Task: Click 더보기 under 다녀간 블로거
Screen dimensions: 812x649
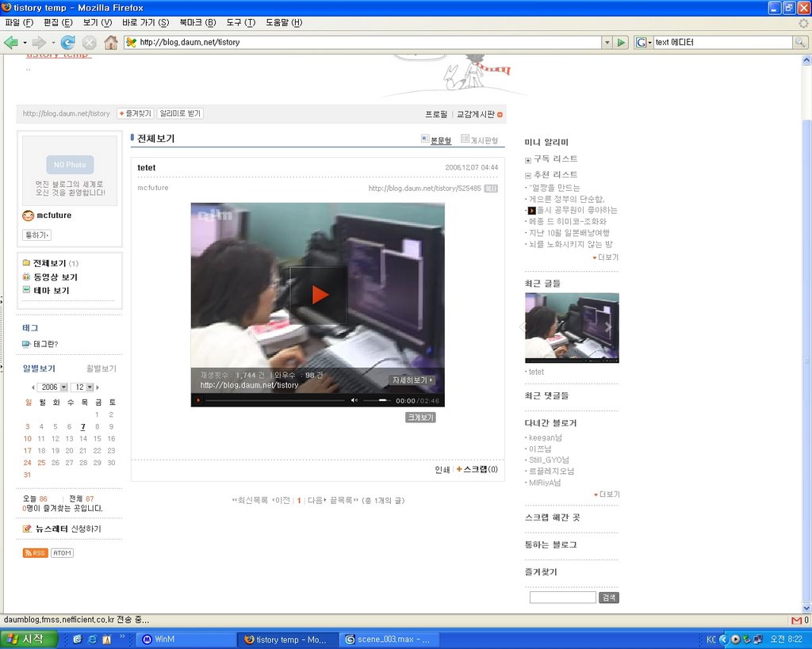Action: tap(607, 494)
